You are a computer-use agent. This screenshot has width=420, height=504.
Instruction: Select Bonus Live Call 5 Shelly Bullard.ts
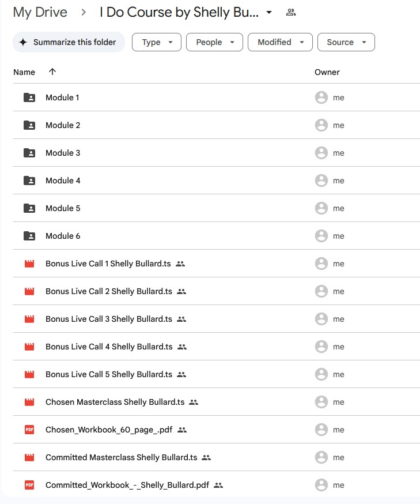pos(109,374)
